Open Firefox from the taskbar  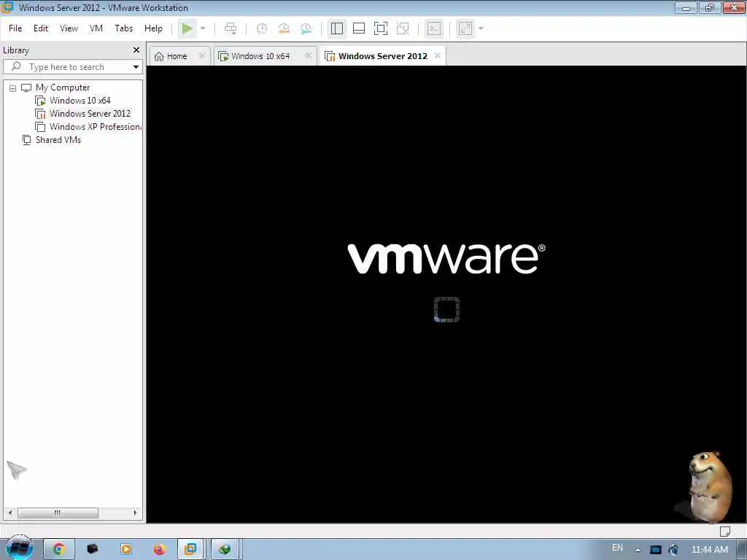coord(159,550)
